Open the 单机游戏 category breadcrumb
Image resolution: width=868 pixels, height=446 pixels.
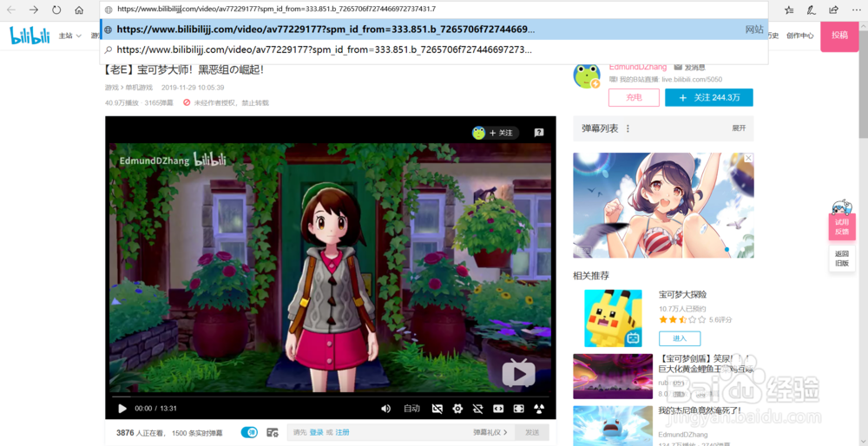[139, 88]
